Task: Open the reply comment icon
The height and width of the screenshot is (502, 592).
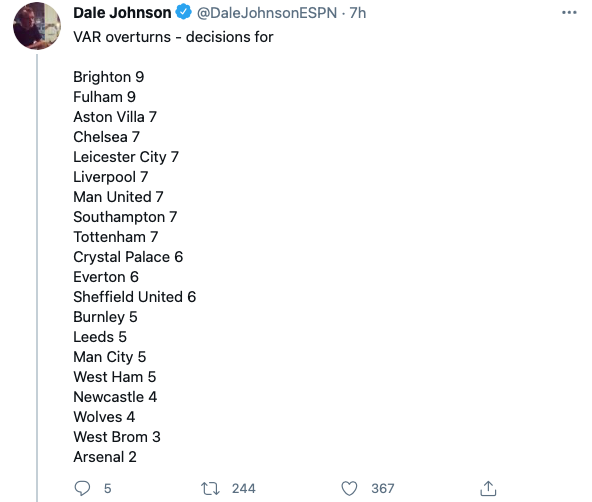Action: point(82,488)
